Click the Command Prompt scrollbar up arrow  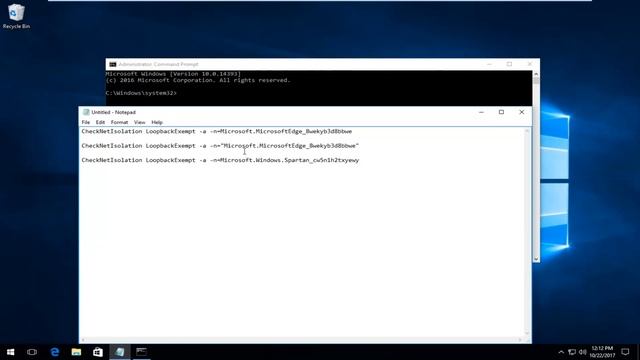[x=536, y=74]
